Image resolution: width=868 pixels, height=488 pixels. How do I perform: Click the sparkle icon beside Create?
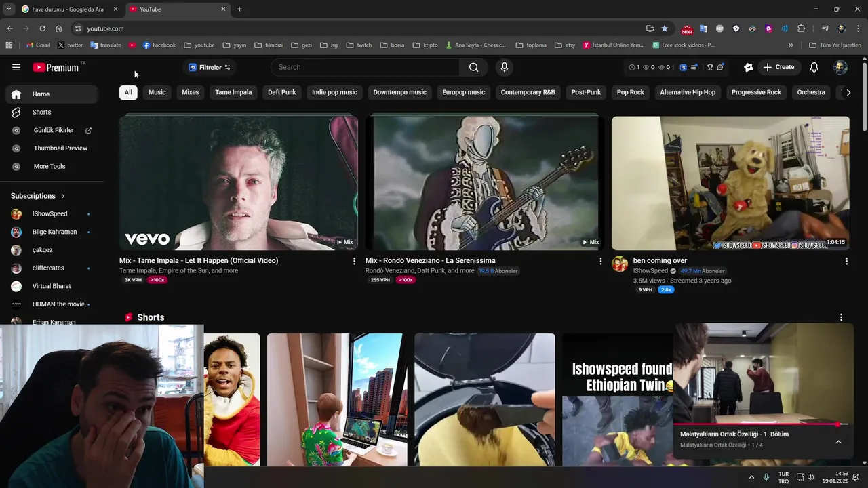point(748,67)
